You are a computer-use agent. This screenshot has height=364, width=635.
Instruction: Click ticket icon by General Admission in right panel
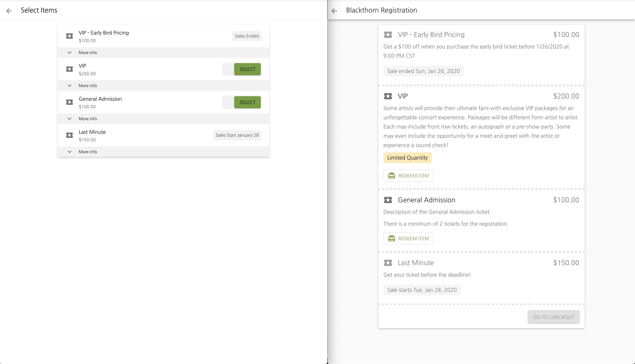tap(388, 200)
